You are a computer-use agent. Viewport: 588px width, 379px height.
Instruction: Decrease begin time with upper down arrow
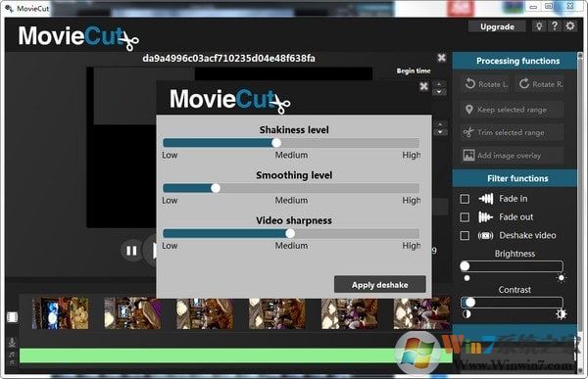click(439, 92)
